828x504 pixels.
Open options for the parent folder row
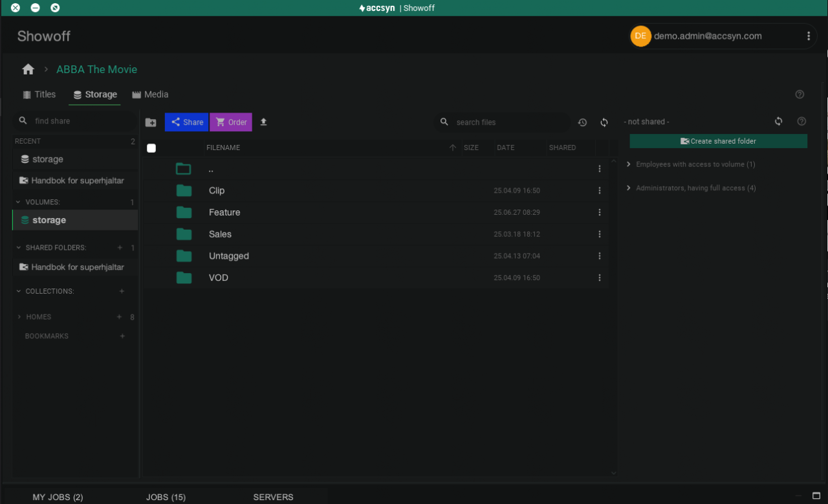point(600,169)
